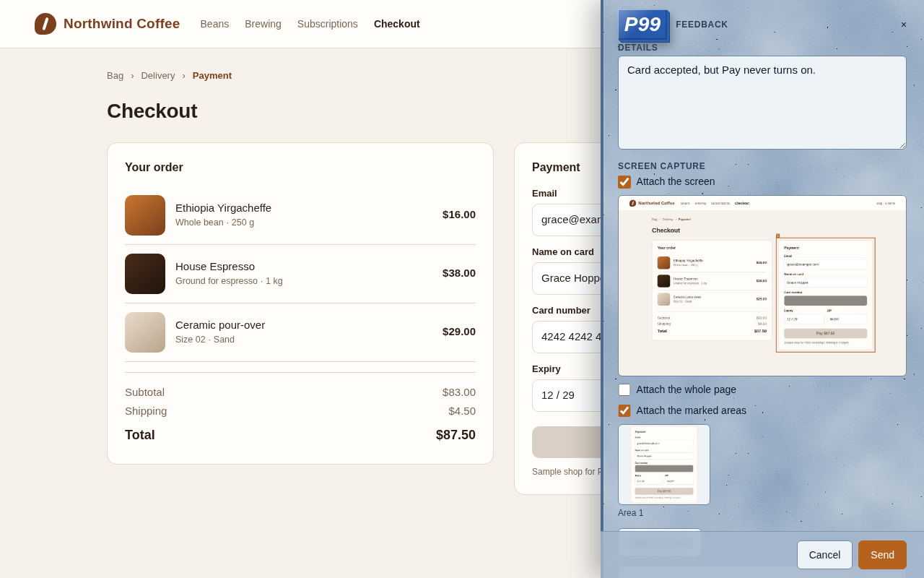Viewport: 924px width, 578px height.
Task: Click the Payment breadcrumb step
Action: click(212, 76)
